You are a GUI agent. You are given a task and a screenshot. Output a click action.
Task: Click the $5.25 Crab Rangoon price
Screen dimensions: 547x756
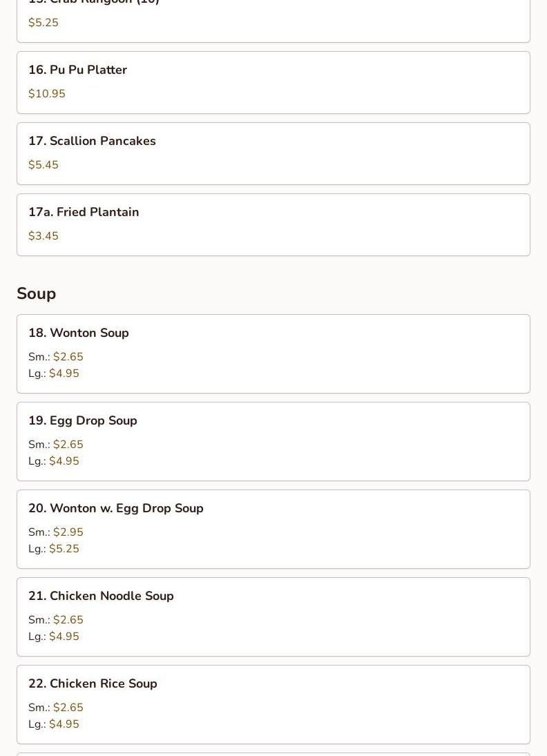(44, 23)
